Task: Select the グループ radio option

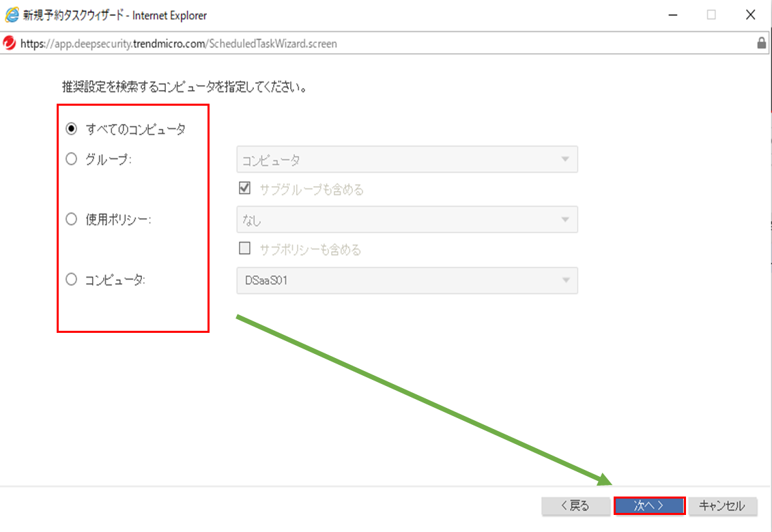Action: [72, 159]
